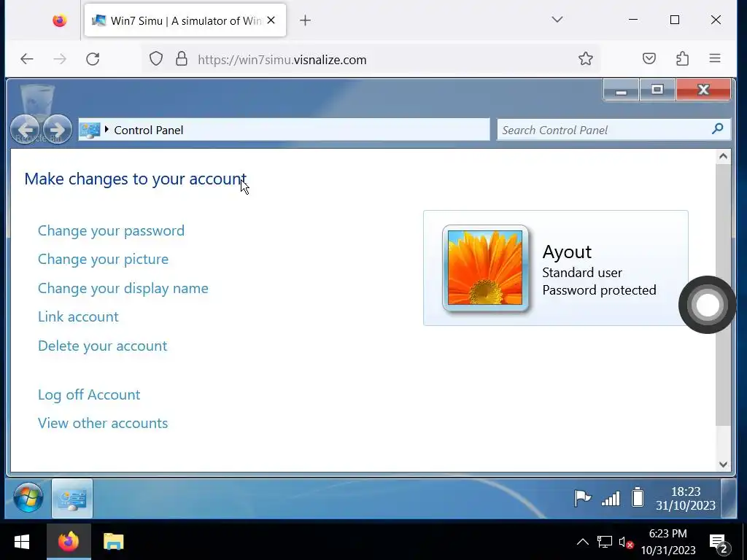Open File Explorer from taskbar
Viewport: 747px width, 560px height.
(x=113, y=542)
